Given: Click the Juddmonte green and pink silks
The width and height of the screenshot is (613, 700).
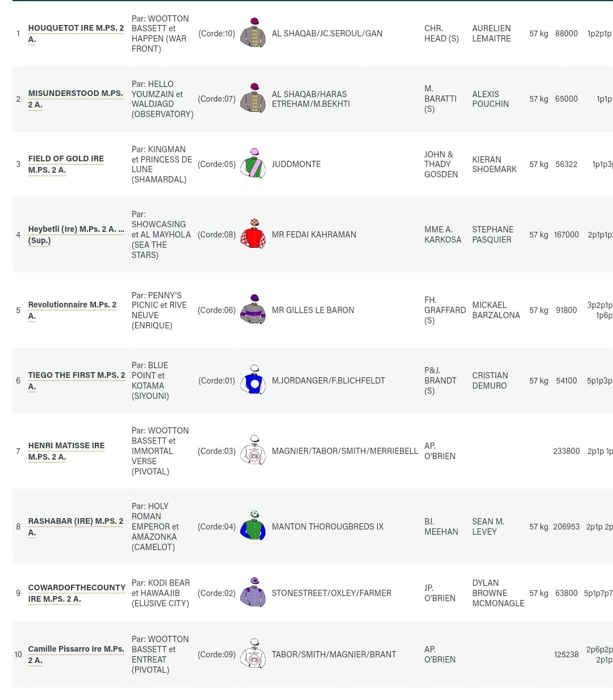Looking at the screenshot, I should pos(253,164).
